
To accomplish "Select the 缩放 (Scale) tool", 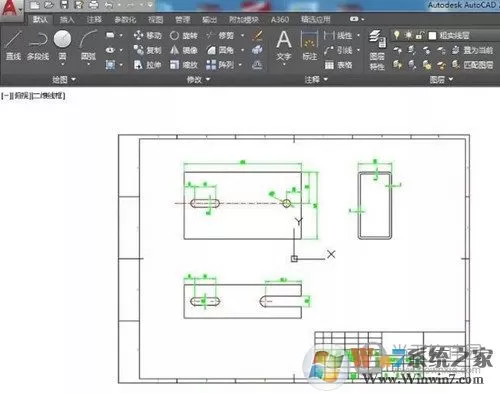I will pyautogui.click(x=183, y=65).
